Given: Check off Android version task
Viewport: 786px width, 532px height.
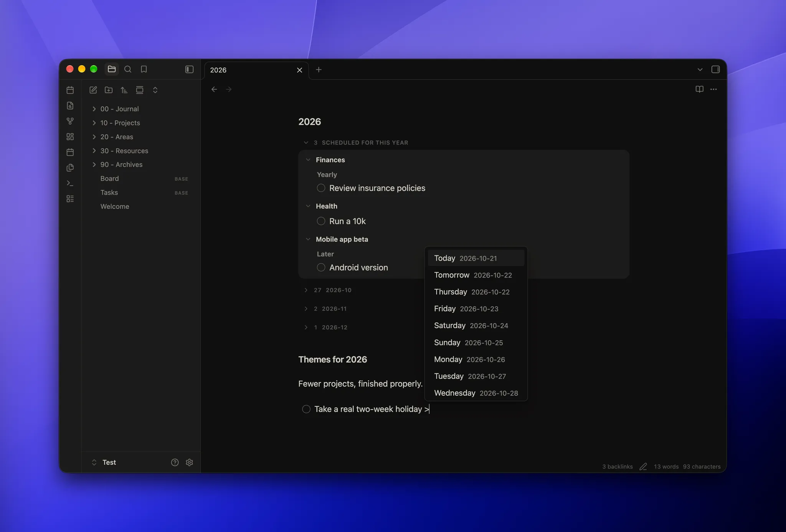Looking at the screenshot, I should [x=321, y=268].
